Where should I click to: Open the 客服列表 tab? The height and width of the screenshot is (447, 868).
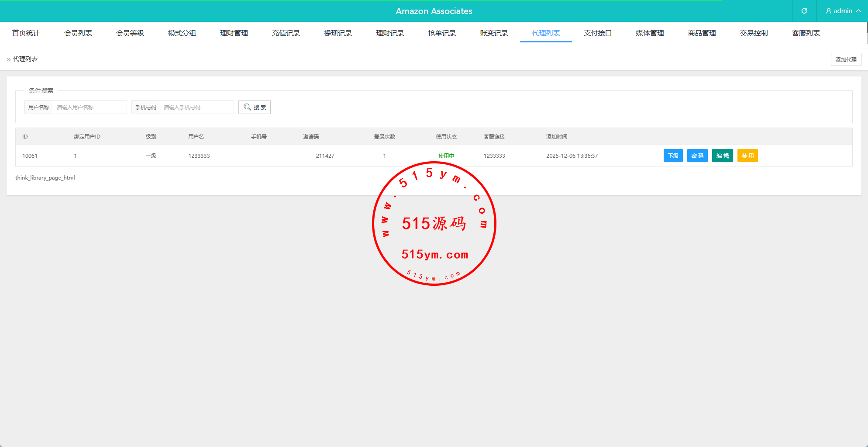[x=806, y=33]
